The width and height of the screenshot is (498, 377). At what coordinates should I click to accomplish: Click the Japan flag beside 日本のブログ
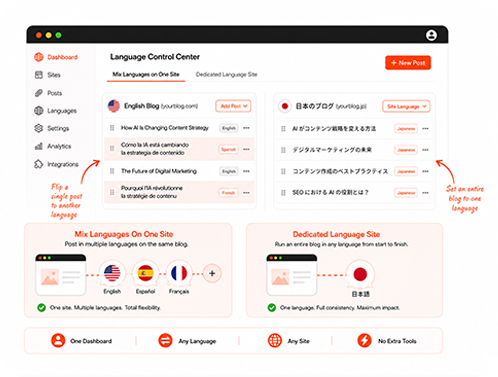[x=285, y=106]
